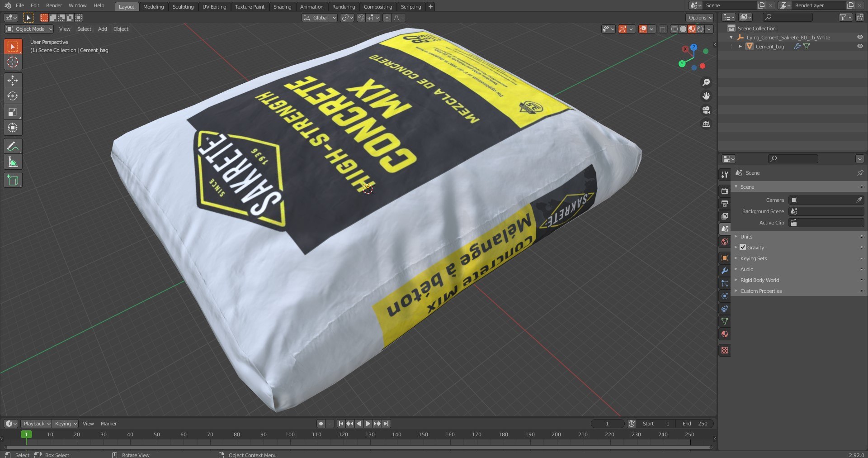The height and width of the screenshot is (458, 868).
Task: Jump to the first frame
Action: pos(341,424)
